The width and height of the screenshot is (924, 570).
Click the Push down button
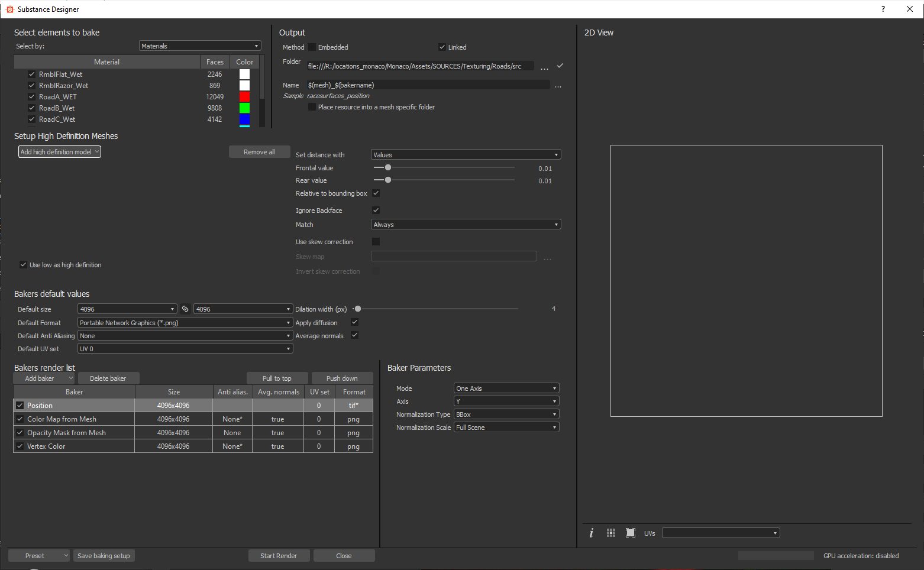click(342, 378)
